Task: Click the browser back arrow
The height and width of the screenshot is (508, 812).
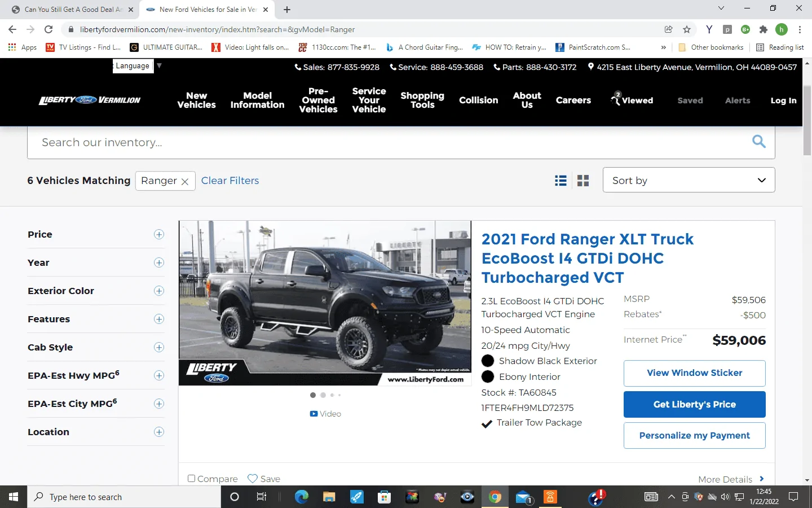Action: coord(12,29)
